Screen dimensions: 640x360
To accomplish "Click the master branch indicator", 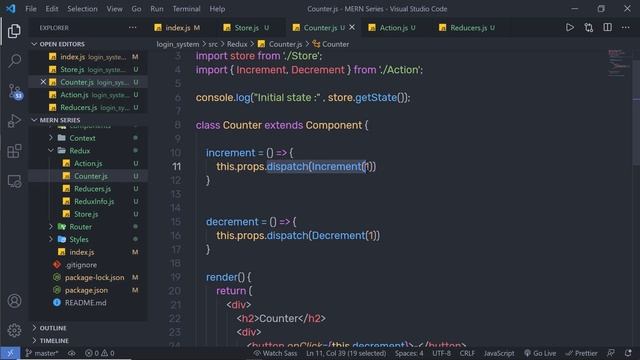I will point(42,353).
